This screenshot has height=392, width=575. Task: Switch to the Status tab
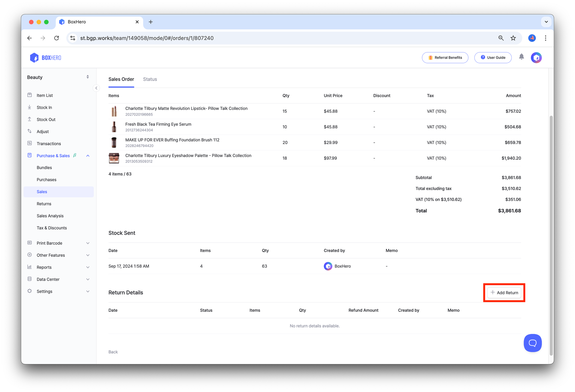(150, 79)
